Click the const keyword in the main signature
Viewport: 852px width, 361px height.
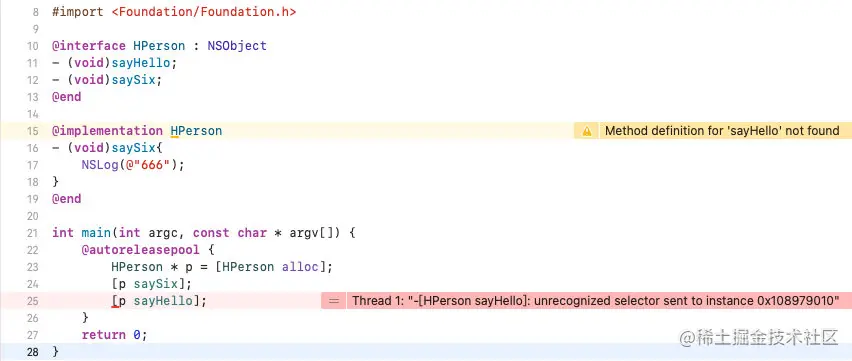(211, 233)
